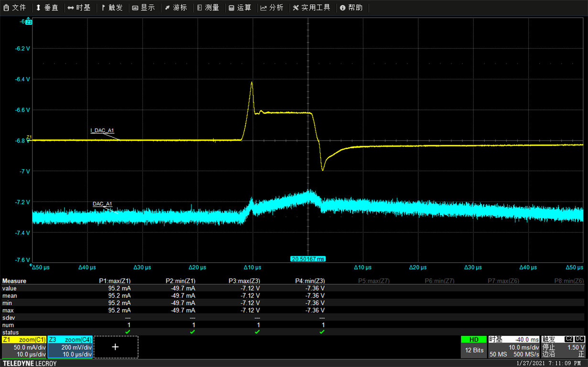The height and width of the screenshot is (367, 588).
Task: Click the green status checkmark for P2
Action: tap(192, 332)
